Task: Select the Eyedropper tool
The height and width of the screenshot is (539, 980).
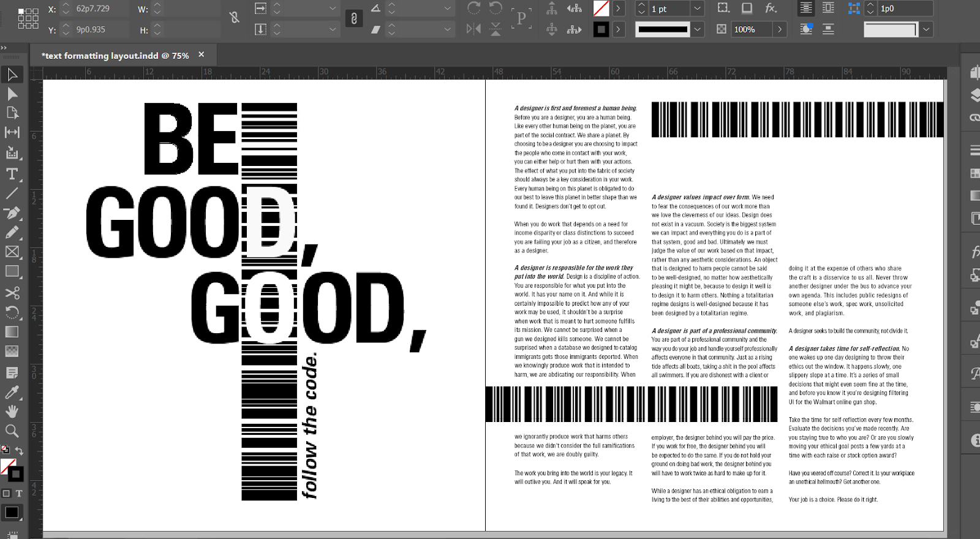Action: 12,392
